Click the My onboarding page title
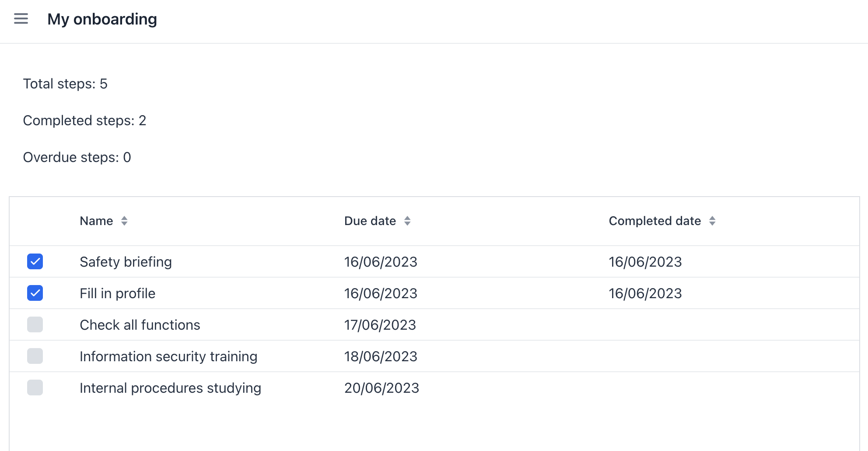The width and height of the screenshot is (868, 451). 102,19
